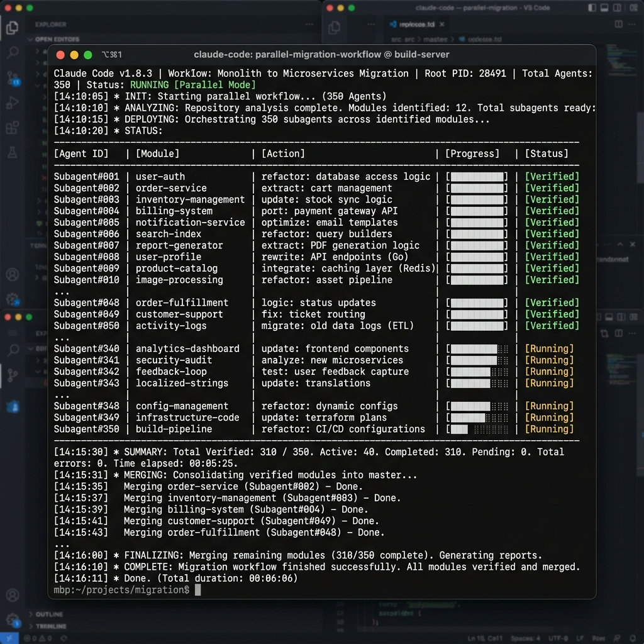
Task: Open Search view in top-left VS Code window
Action: pos(13,52)
